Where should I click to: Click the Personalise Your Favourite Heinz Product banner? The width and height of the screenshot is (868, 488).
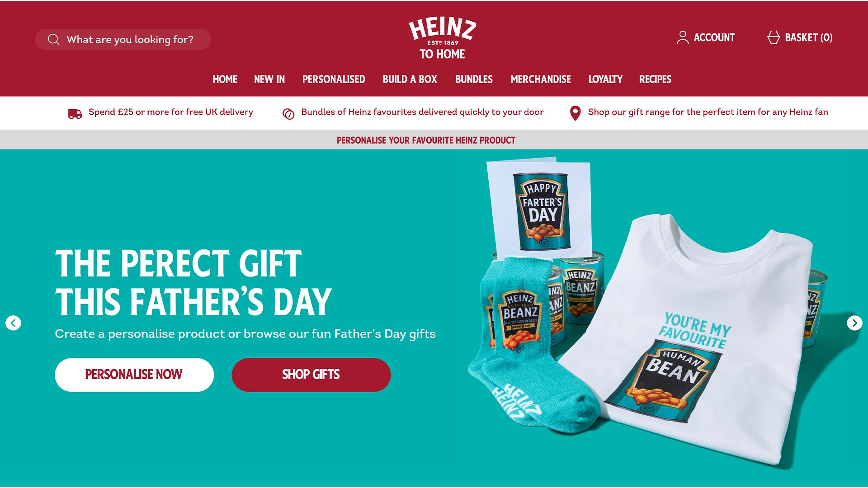click(426, 140)
